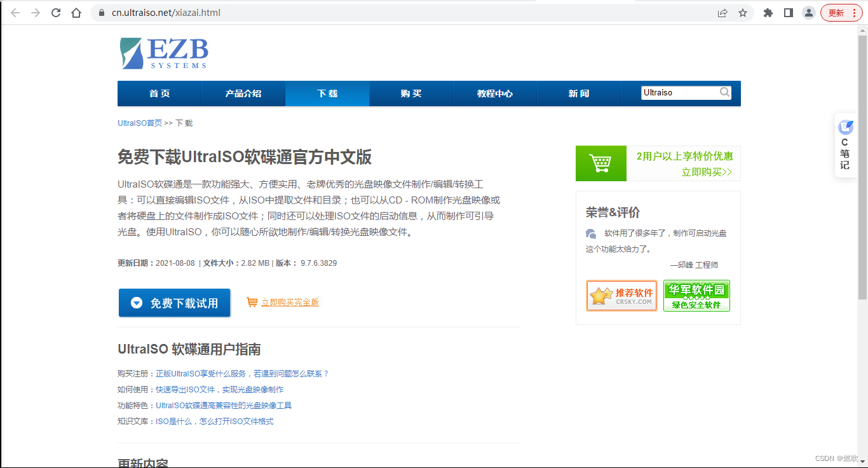Click the browser profile avatar
868x468 pixels.
point(808,12)
